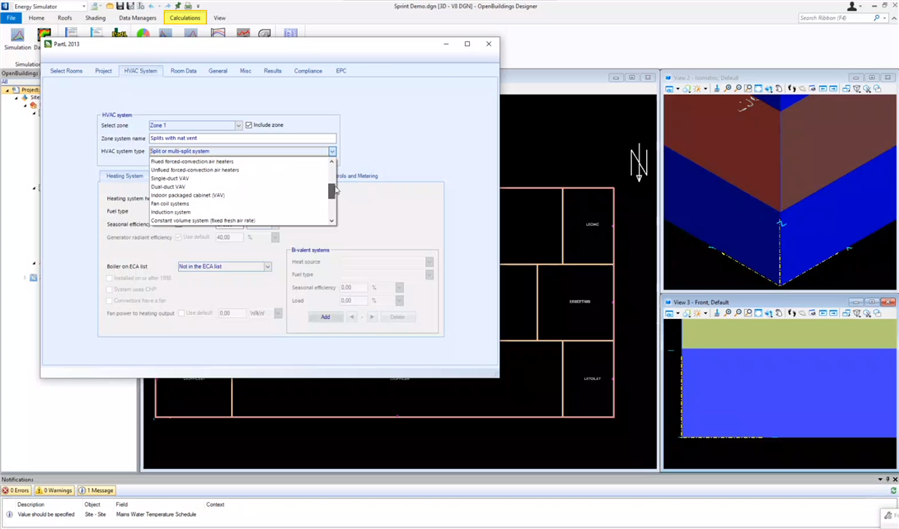Viewport: 899px width, 529px height.
Task: Open Bi-valent Seasonal efficiency unit dropdown
Action: point(399,288)
